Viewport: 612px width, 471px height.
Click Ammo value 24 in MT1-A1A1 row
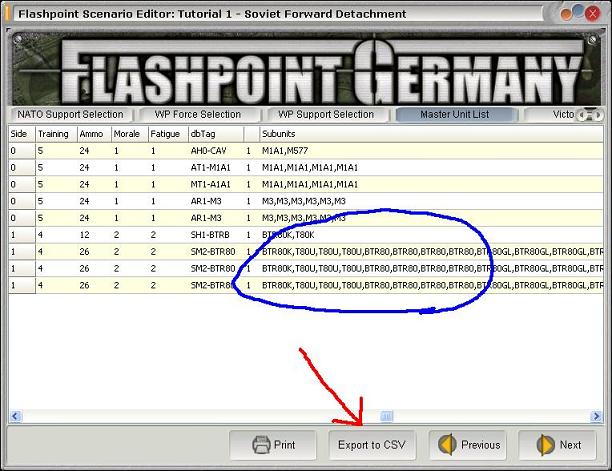(94, 184)
